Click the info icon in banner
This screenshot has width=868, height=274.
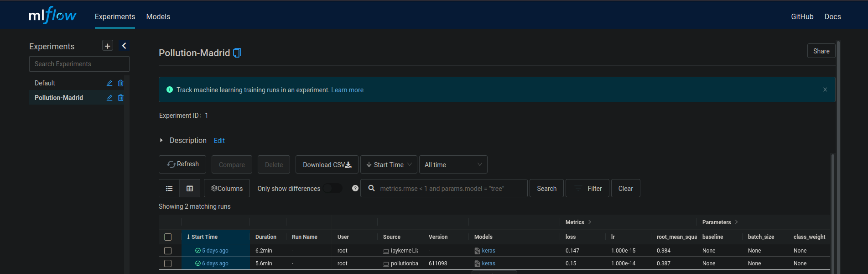point(170,90)
